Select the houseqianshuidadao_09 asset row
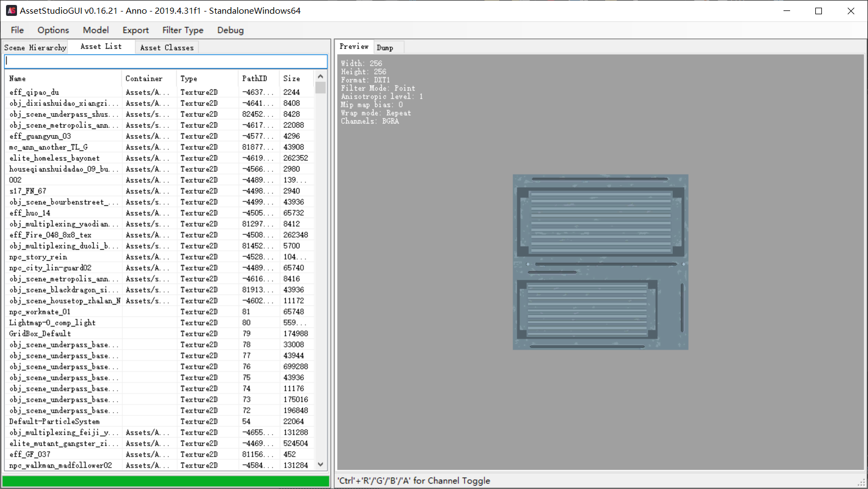This screenshot has width=868, height=489. click(159, 169)
